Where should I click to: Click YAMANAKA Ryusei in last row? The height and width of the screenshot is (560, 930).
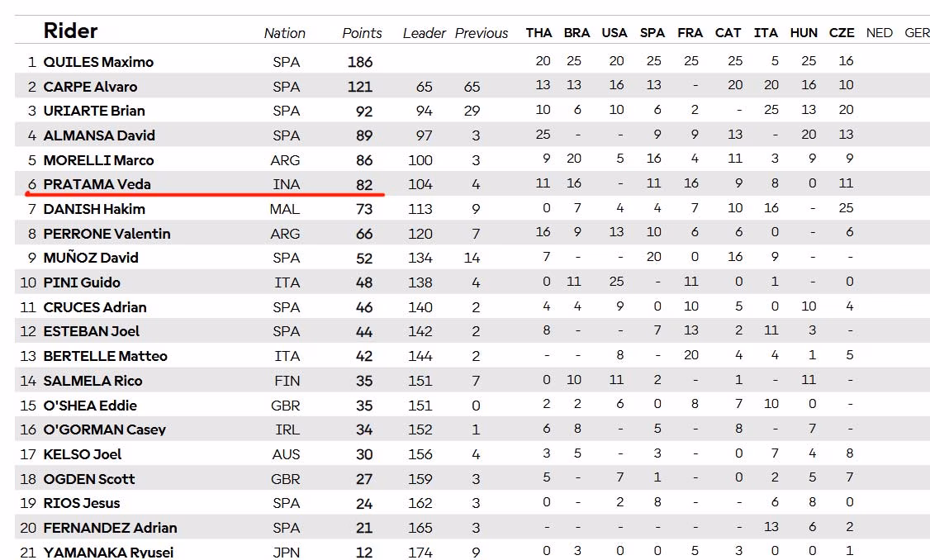tap(108, 553)
